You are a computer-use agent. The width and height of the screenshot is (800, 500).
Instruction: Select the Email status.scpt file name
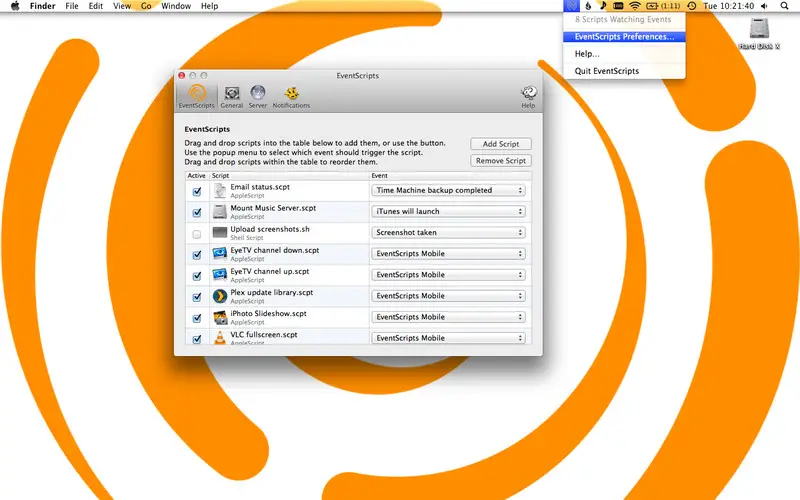click(260, 187)
